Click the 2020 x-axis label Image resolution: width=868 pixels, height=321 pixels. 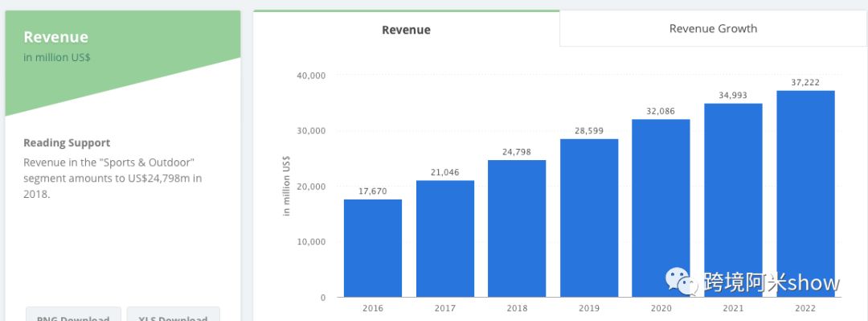click(661, 308)
